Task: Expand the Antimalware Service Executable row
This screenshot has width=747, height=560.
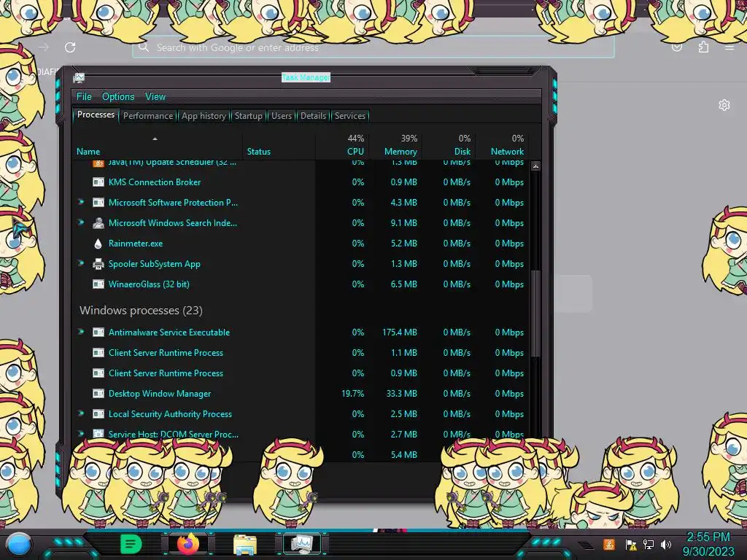Action: (81, 332)
